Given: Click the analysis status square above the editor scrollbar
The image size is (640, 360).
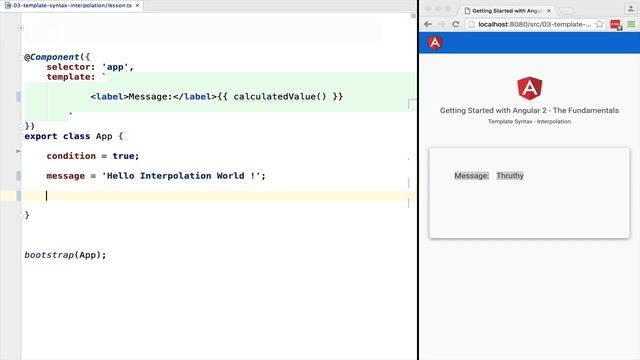Looking at the screenshot, I should pyautogui.click(x=413, y=16).
